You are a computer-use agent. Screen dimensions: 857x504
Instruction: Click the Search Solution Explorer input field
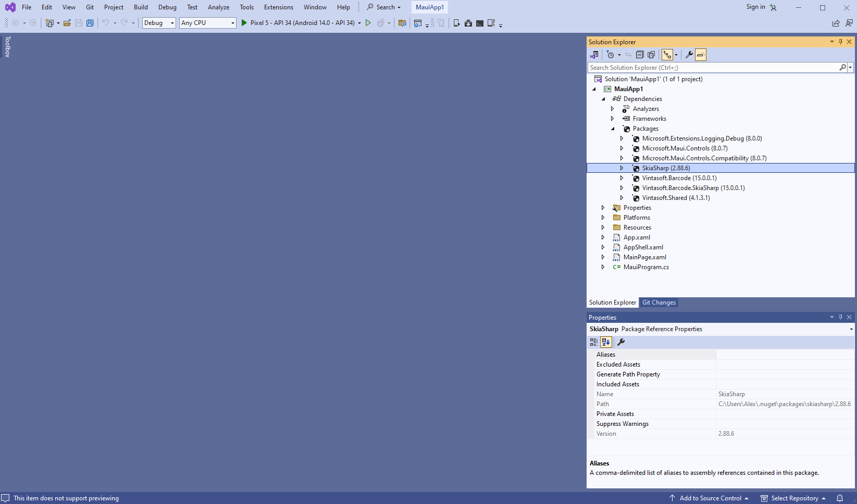713,68
